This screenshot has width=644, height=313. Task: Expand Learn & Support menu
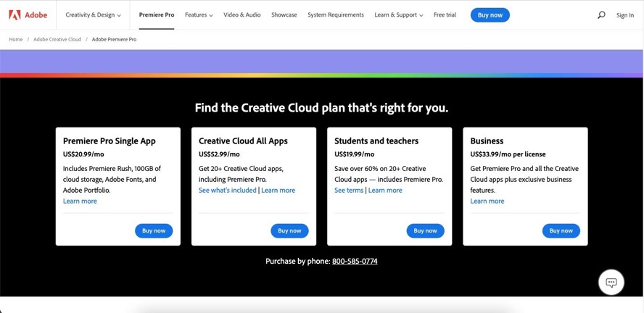click(398, 14)
